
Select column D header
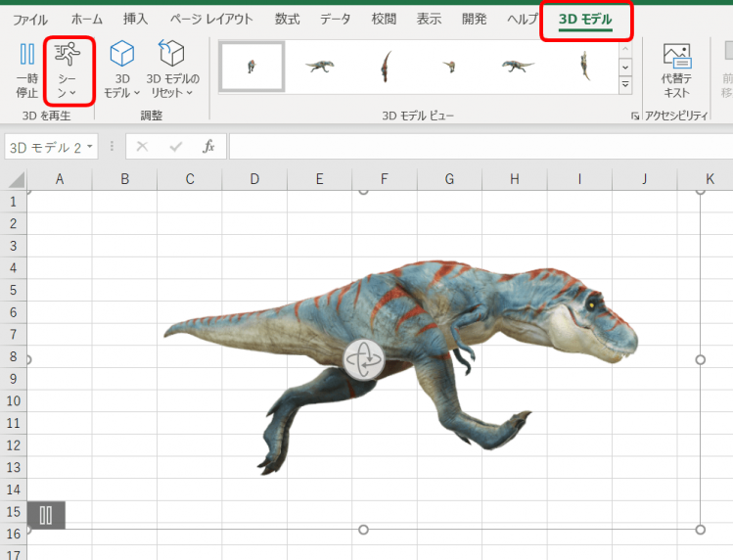[254, 179]
